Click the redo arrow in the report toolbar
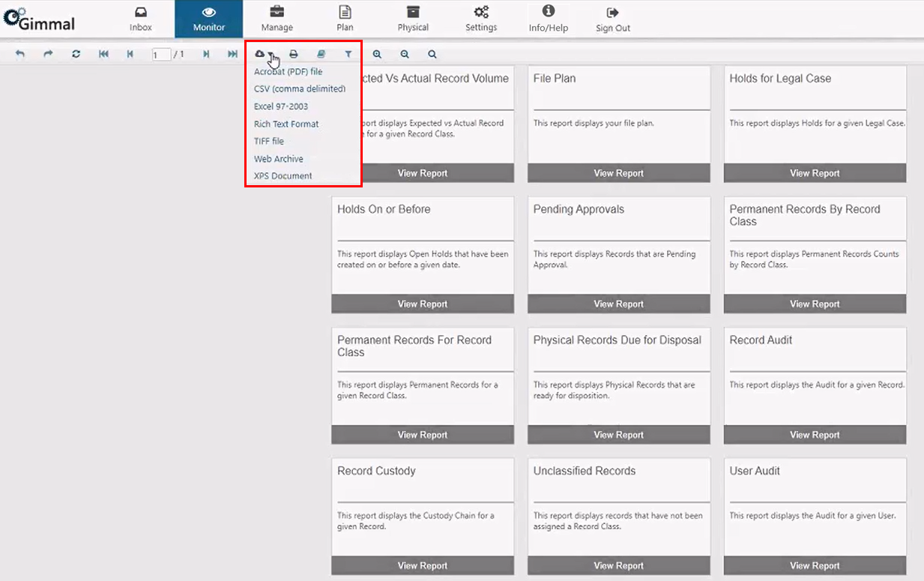Viewport: 924px width, 581px height. tap(48, 54)
